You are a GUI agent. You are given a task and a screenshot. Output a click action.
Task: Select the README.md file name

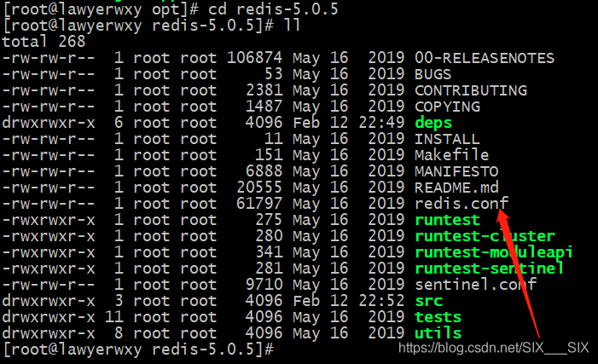click(x=456, y=188)
